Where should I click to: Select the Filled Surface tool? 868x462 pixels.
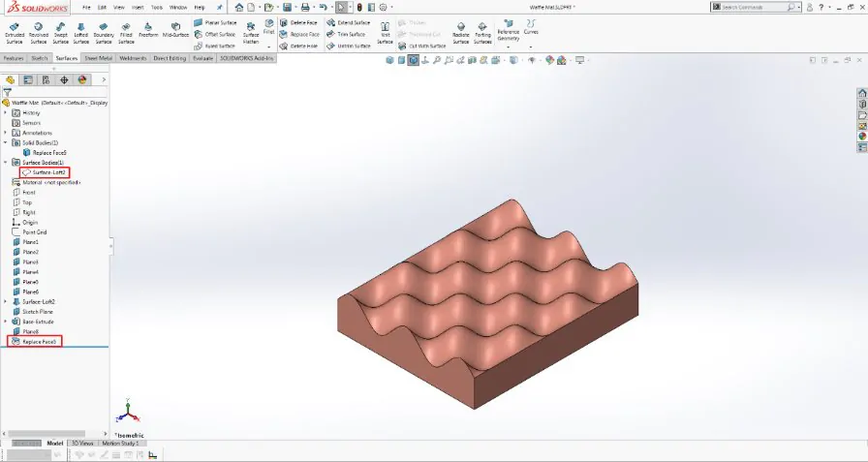pos(126,33)
